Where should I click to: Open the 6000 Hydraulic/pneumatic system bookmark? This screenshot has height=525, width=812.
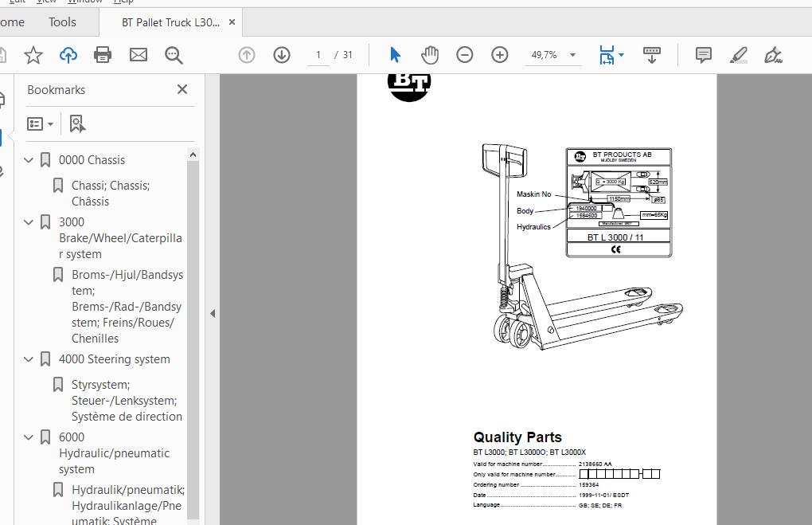point(114,453)
